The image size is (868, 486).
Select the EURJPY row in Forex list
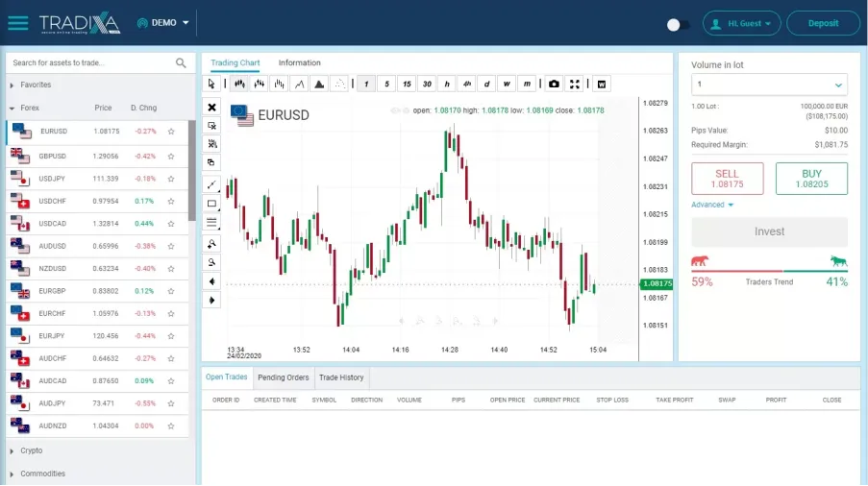(x=97, y=336)
